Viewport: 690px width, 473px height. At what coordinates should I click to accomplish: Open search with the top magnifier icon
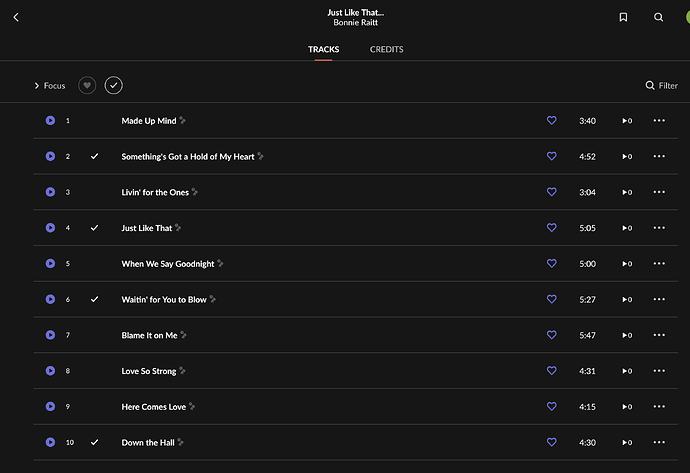pos(658,17)
